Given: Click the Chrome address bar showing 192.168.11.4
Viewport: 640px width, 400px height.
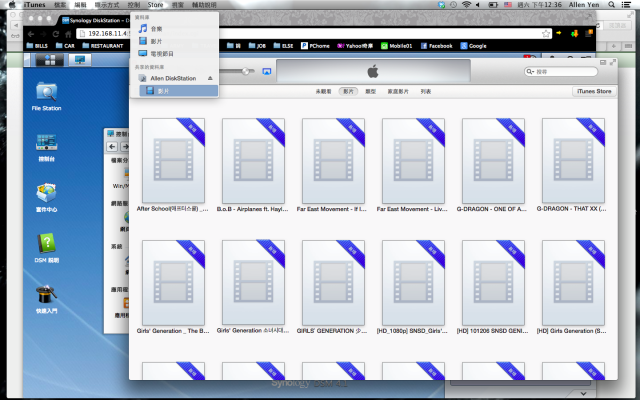Looking at the screenshot, I should pos(314,33).
